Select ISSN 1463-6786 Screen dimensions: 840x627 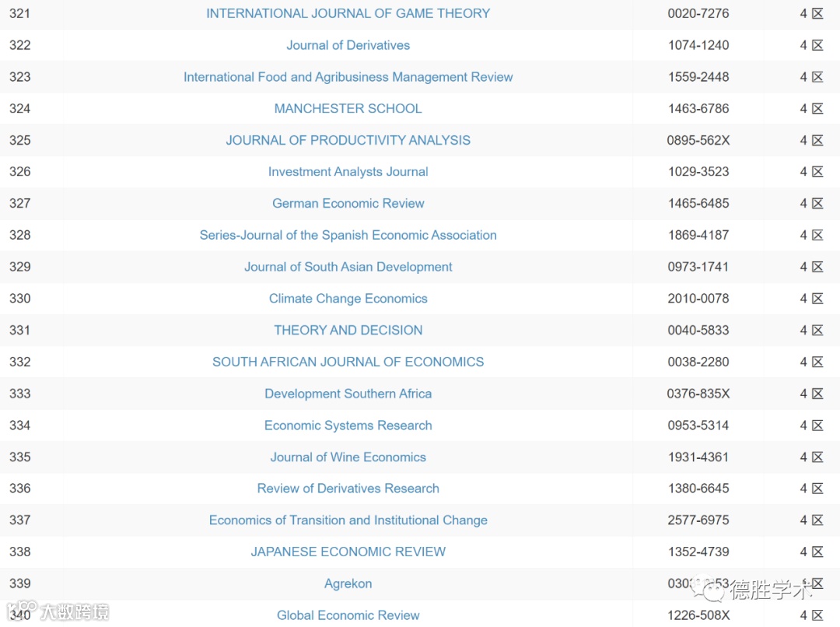tap(698, 108)
